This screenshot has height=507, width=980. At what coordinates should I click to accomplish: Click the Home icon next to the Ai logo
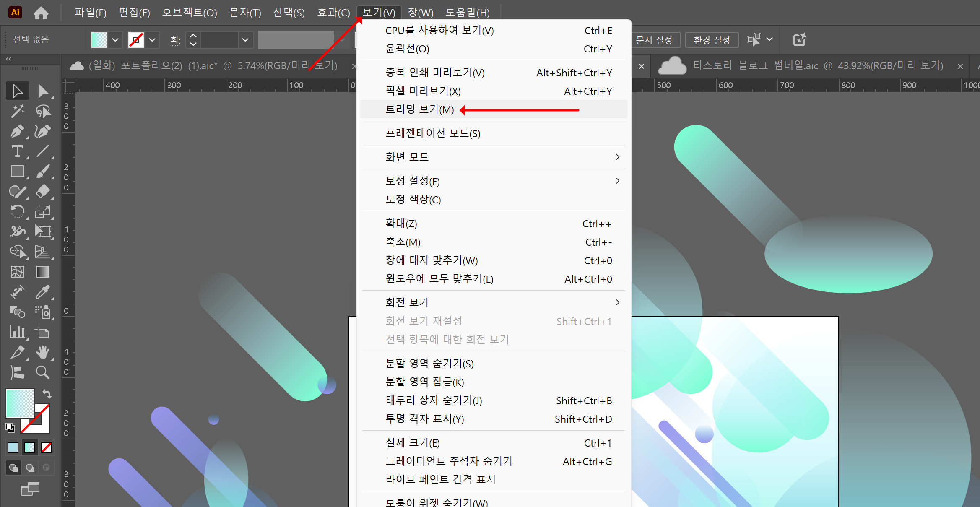tap(41, 12)
